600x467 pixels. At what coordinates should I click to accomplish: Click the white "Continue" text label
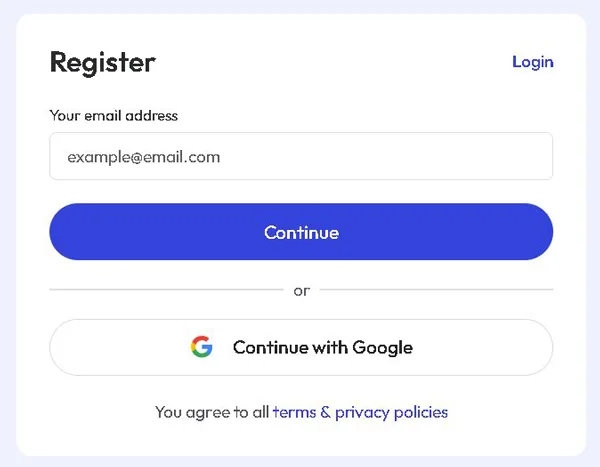pos(301,232)
